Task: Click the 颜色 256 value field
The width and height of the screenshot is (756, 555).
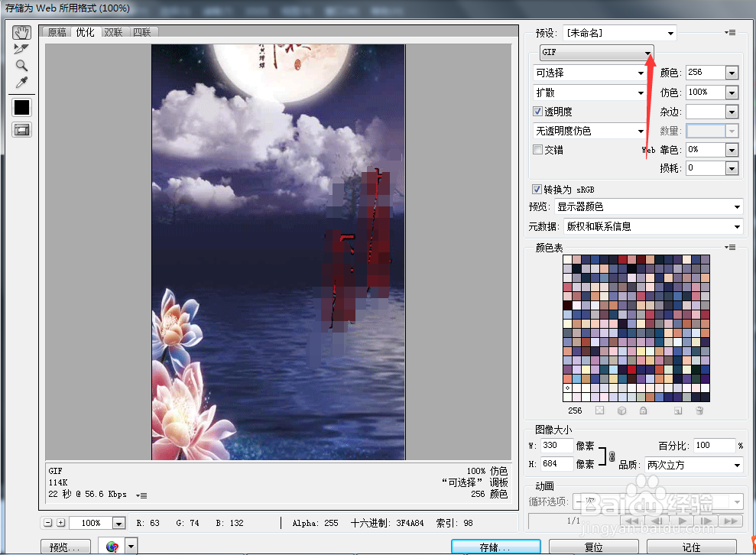Action: click(x=706, y=73)
